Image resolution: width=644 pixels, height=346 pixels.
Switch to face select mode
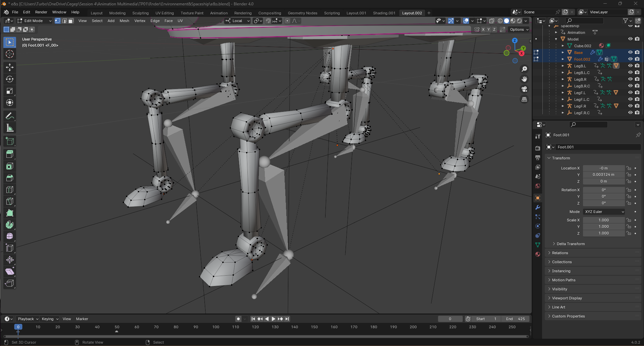pos(71,21)
